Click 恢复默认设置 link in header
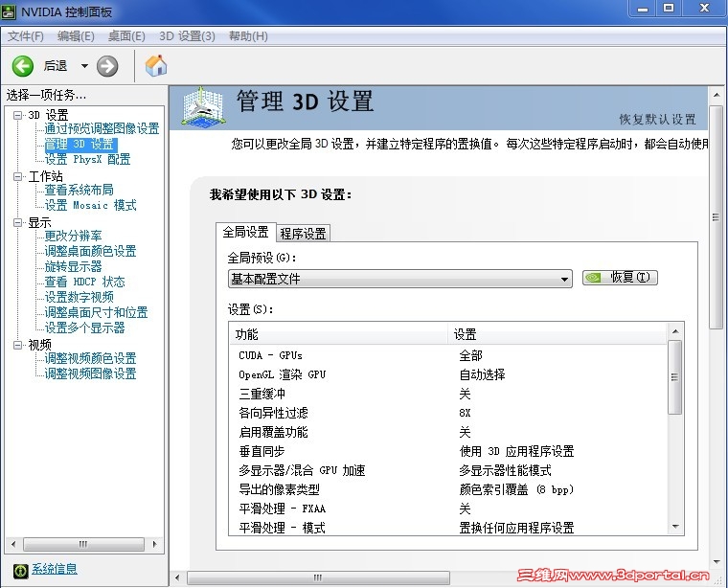 (657, 120)
